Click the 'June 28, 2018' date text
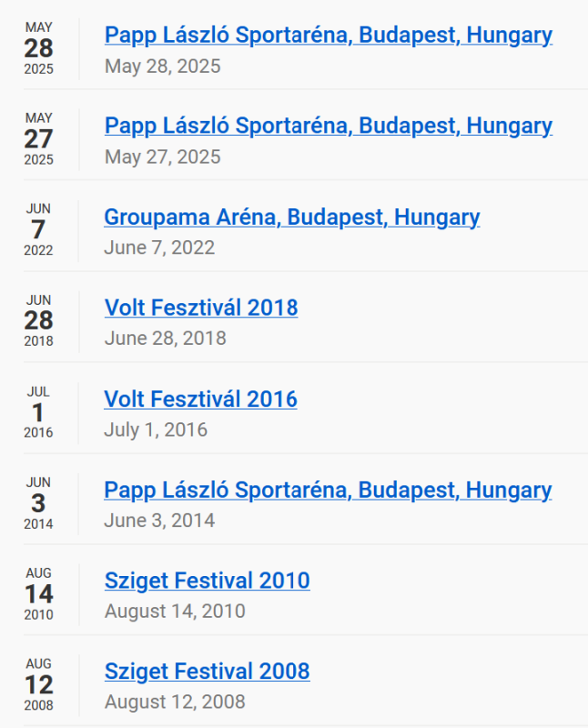This screenshot has width=588, height=728. 166,339
